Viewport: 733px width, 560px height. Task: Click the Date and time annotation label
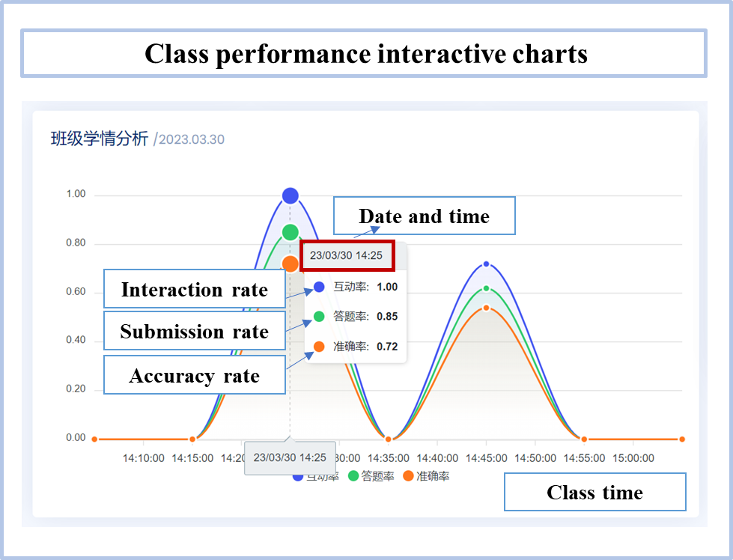pyautogui.click(x=424, y=216)
